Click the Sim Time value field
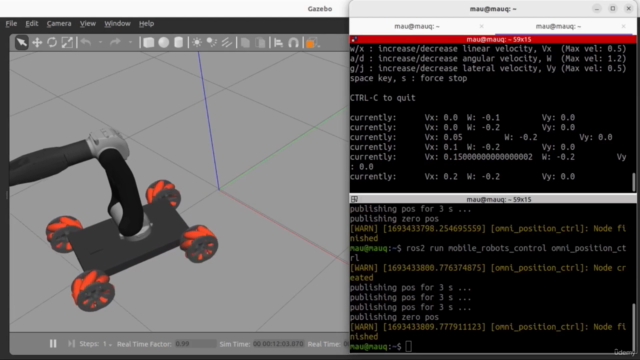The width and height of the screenshot is (640, 360). click(278, 344)
